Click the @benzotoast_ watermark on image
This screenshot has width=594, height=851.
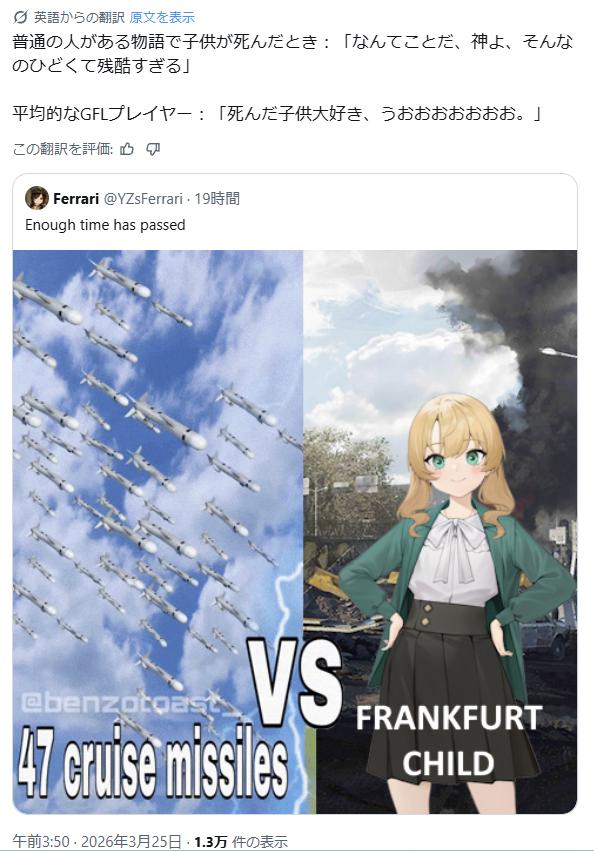[130, 703]
